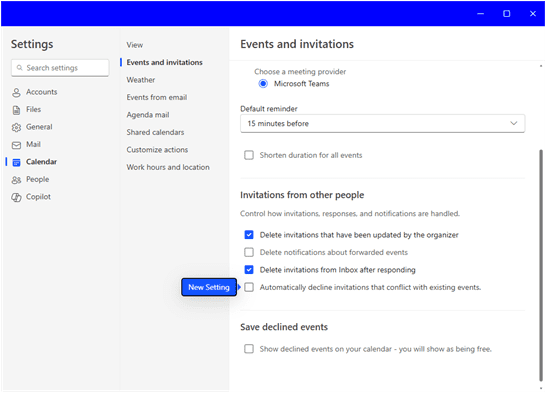Screen dimensions: 546x393
Task: Go to Mail settings label
Action: (x=33, y=144)
